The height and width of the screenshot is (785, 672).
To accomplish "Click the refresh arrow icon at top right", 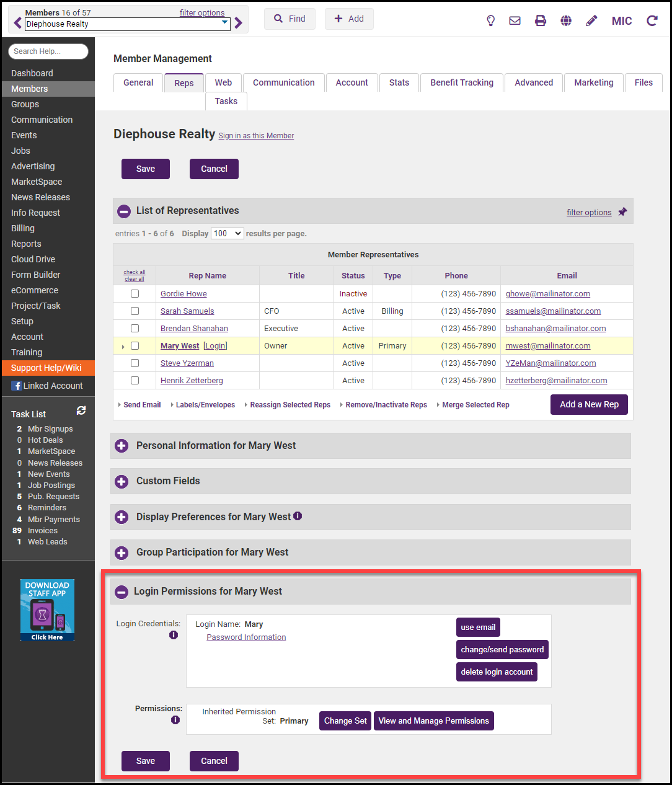I will pos(652,20).
